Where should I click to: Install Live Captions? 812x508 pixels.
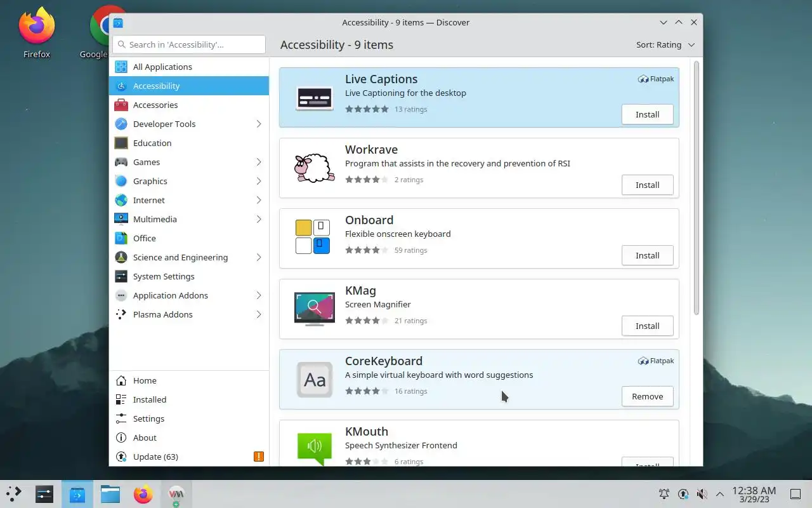click(647, 115)
